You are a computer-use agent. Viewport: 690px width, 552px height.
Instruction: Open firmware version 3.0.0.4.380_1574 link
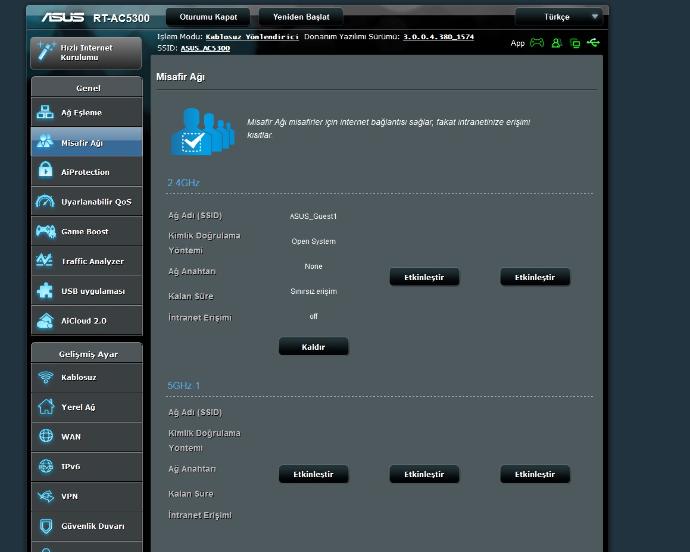click(438, 37)
